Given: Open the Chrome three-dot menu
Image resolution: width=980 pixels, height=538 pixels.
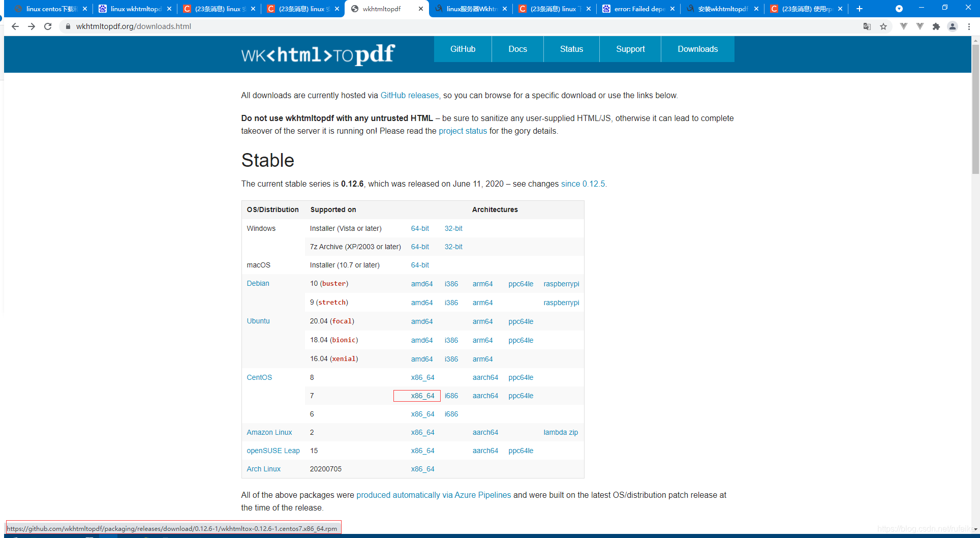Looking at the screenshot, I should point(969,26).
